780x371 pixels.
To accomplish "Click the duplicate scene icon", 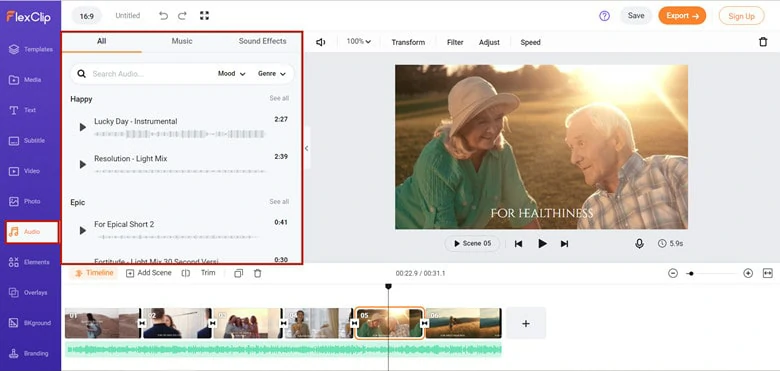I will click(238, 273).
